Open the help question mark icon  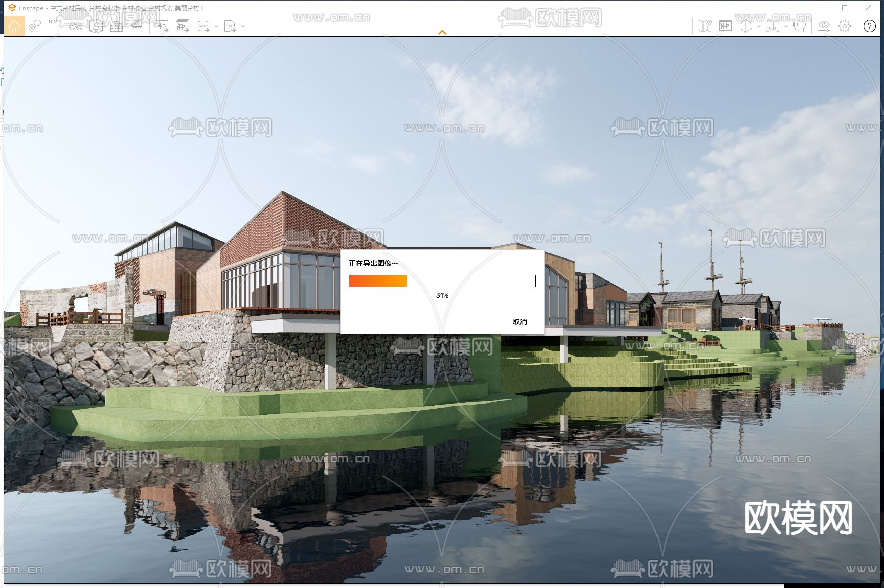pyautogui.click(x=870, y=26)
